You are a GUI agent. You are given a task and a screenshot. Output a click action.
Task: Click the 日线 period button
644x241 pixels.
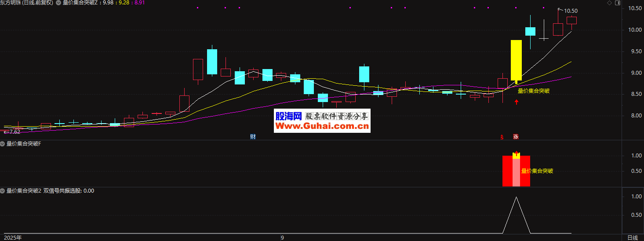click(x=633, y=237)
